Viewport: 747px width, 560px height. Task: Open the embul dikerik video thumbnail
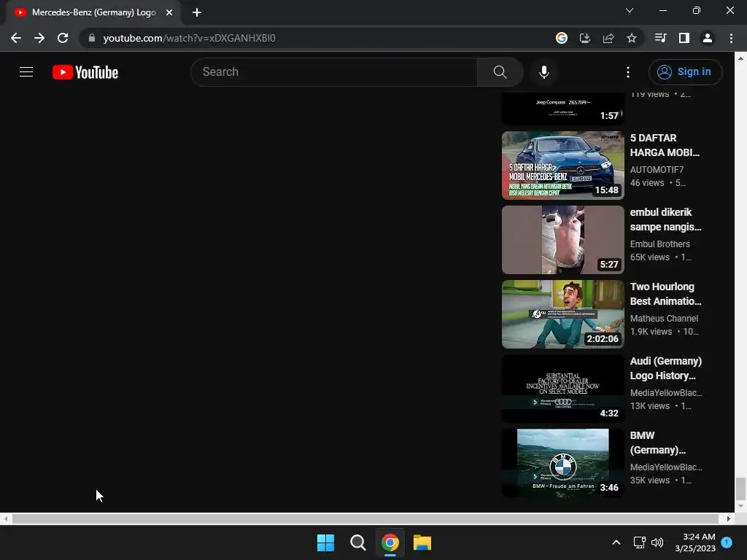(x=562, y=239)
